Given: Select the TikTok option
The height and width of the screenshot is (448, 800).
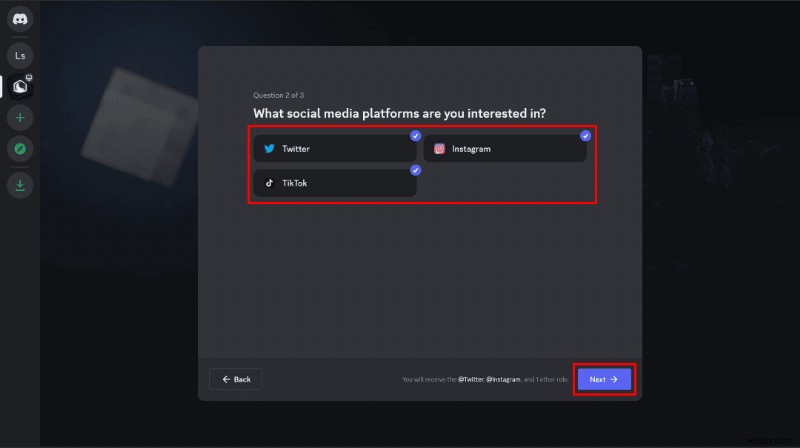Looking at the screenshot, I should [335, 183].
